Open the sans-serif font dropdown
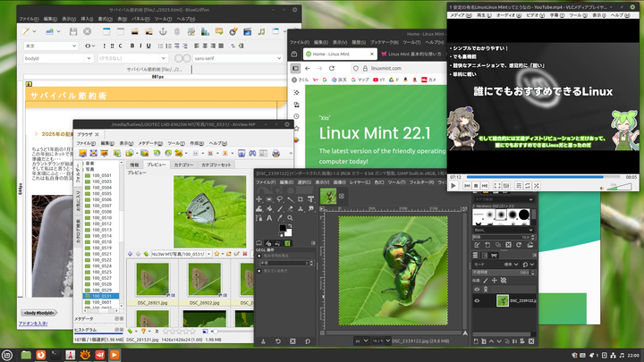The width and height of the screenshot is (644, 362). click(238, 58)
